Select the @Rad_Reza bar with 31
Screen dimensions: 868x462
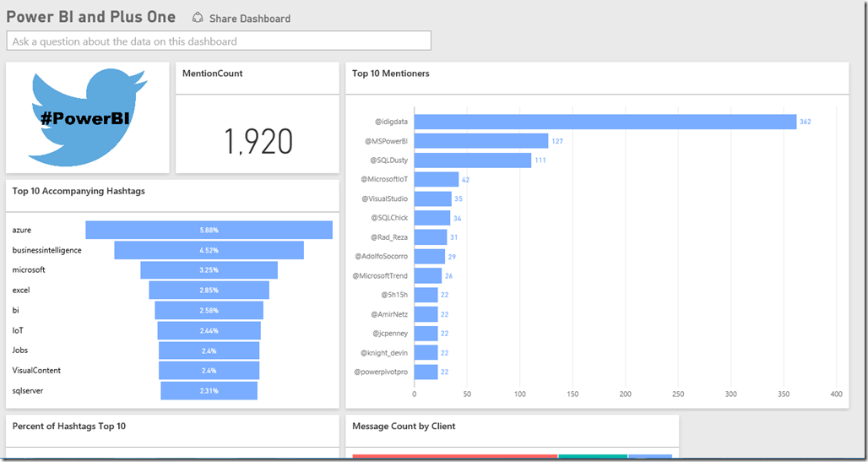point(431,237)
